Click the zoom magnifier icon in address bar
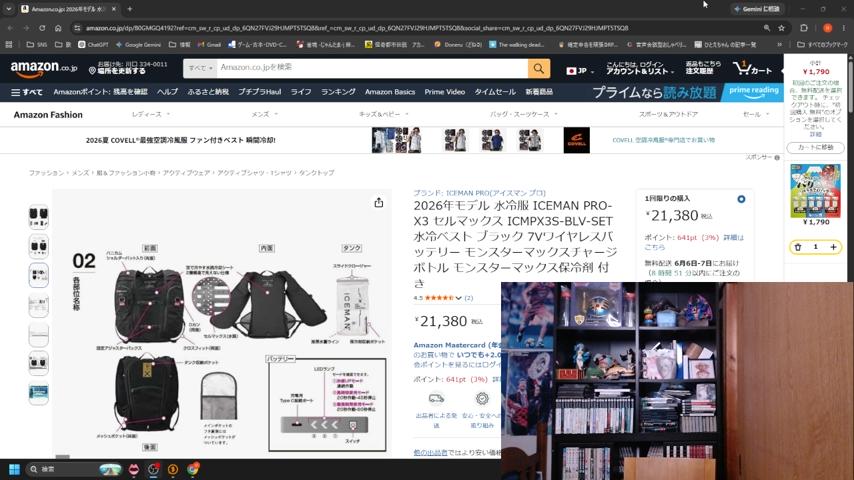 pos(767,28)
